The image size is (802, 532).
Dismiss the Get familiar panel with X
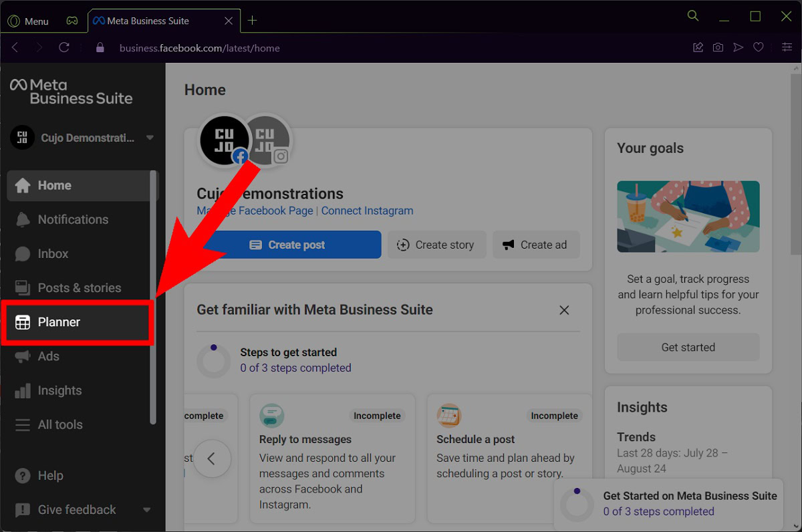click(x=564, y=310)
